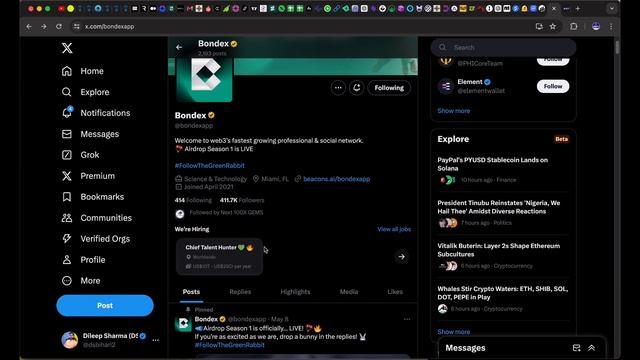Click #FollowTheGreenRabbit hashtag in pinned post
Image resolution: width=640 pixels, height=360 pixels.
(x=229, y=345)
